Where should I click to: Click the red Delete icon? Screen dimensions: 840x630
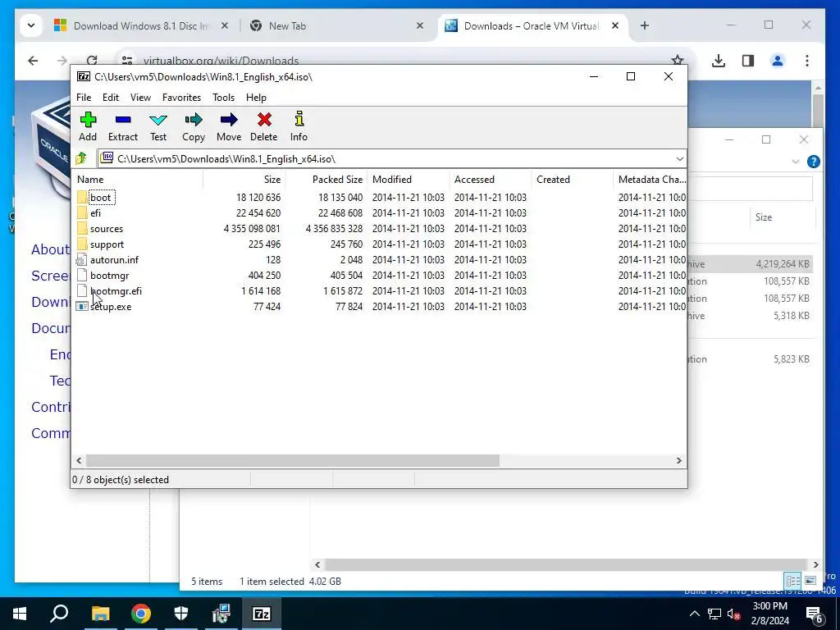[264, 120]
